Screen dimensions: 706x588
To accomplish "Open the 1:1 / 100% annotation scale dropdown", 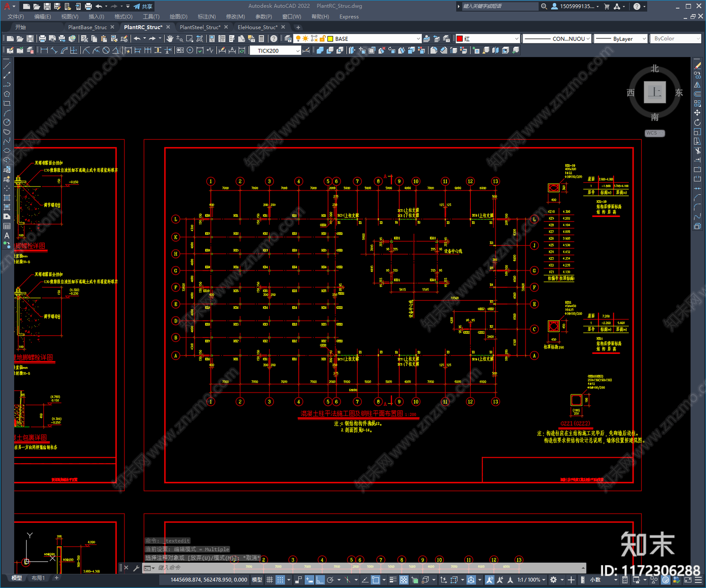I will [x=531, y=580].
